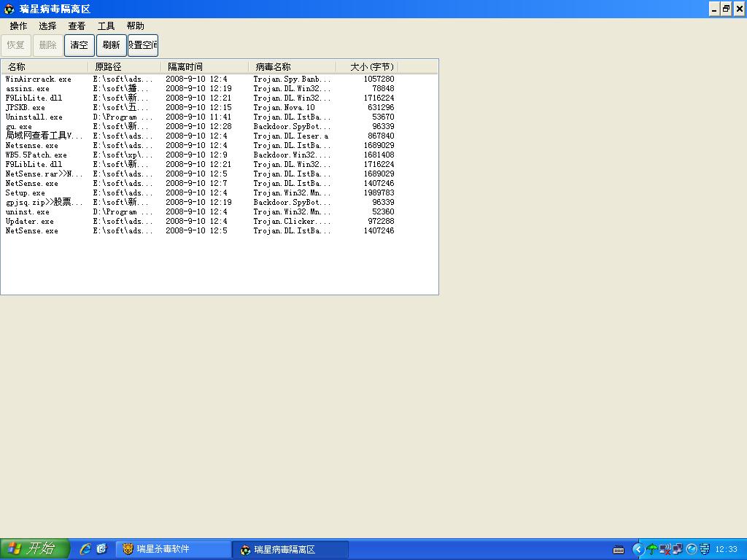Expand hidden tray icons arrow
The image size is (747, 560).
click(x=638, y=549)
